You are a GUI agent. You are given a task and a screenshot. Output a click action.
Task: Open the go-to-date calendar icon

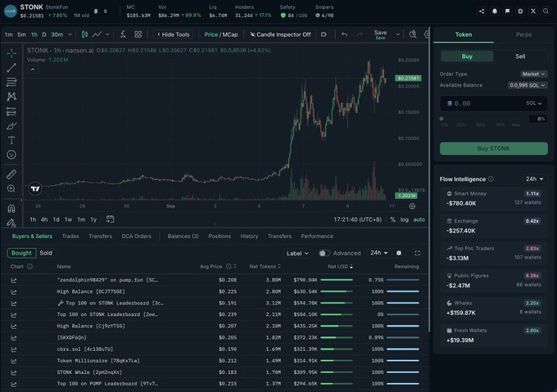pos(110,219)
